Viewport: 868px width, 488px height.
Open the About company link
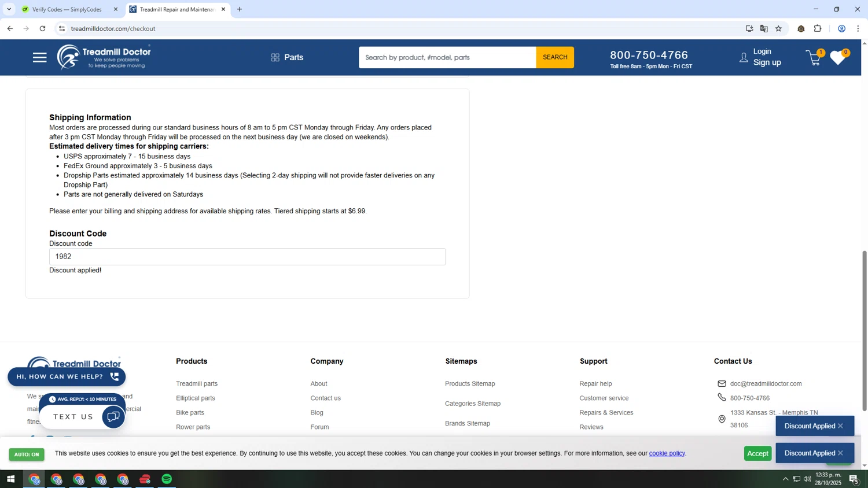[319, 384]
